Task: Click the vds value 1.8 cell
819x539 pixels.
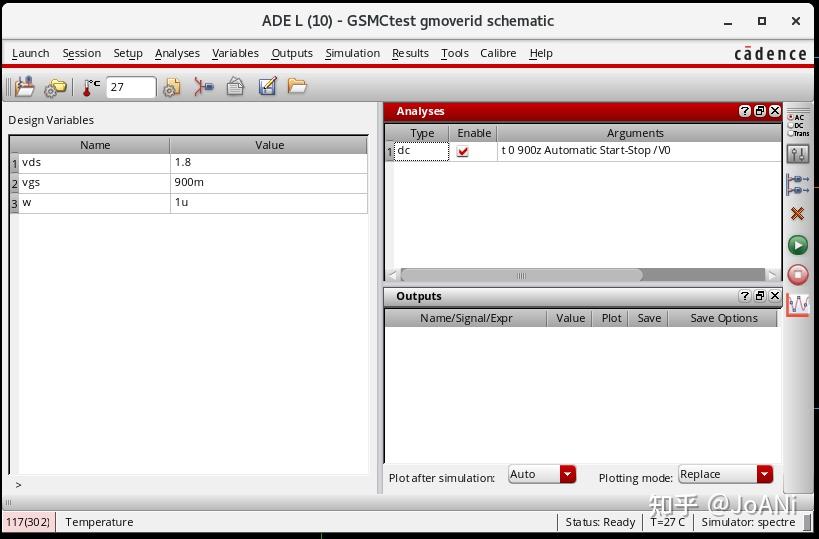Action: coord(269,163)
